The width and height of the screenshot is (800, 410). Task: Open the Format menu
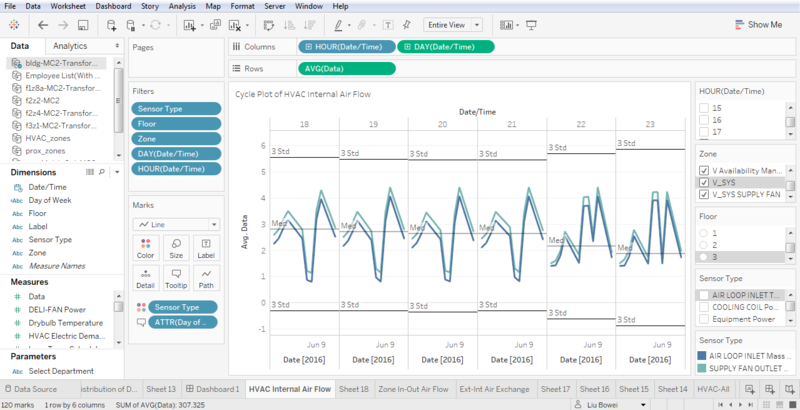pyautogui.click(x=242, y=6)
